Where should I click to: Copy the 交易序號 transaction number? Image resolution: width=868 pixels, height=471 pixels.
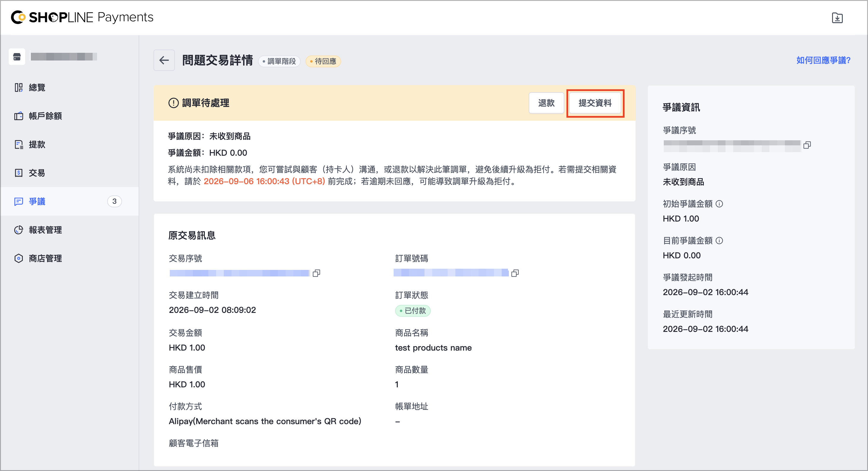[316, 273]
